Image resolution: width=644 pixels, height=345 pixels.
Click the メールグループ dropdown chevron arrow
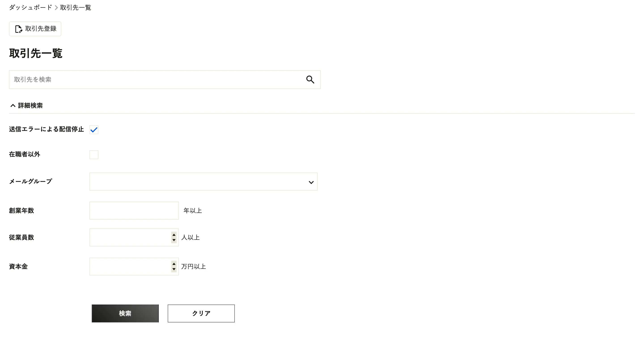pos(311,182)
